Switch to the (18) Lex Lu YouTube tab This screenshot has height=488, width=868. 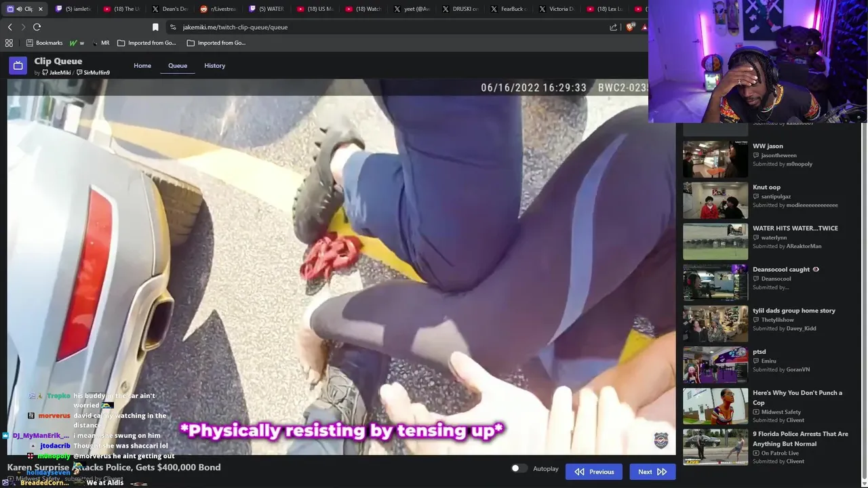pos(604,9)
